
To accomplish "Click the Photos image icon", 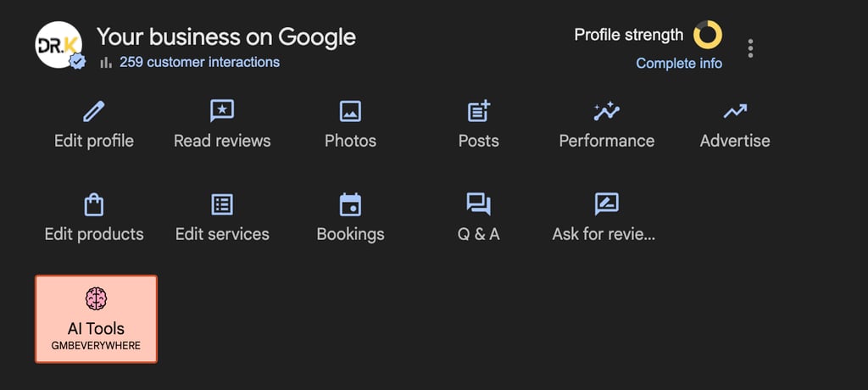I will [x=350, y=111].
